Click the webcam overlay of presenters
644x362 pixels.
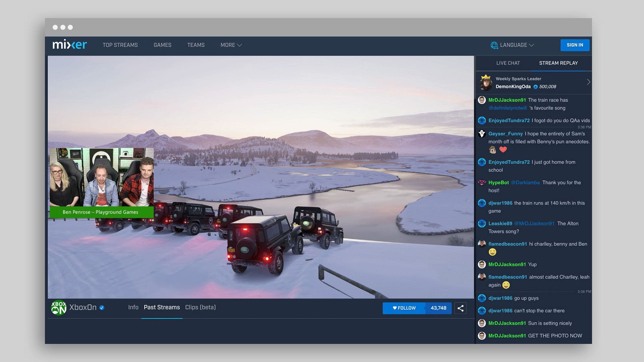pos(102,177)
